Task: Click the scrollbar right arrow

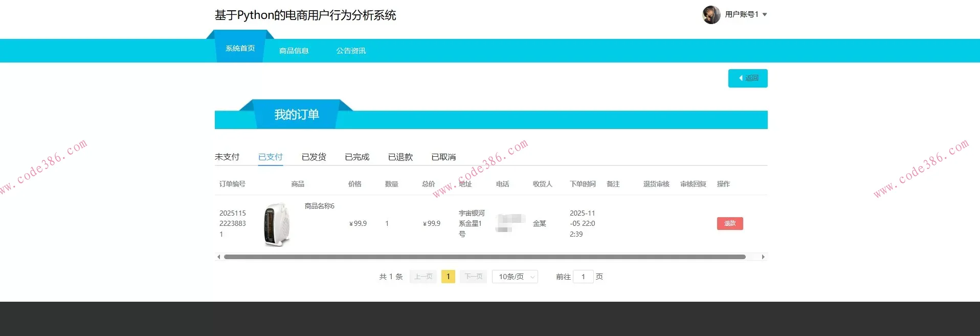Action: pyautogui.click(x=763, y=257)
